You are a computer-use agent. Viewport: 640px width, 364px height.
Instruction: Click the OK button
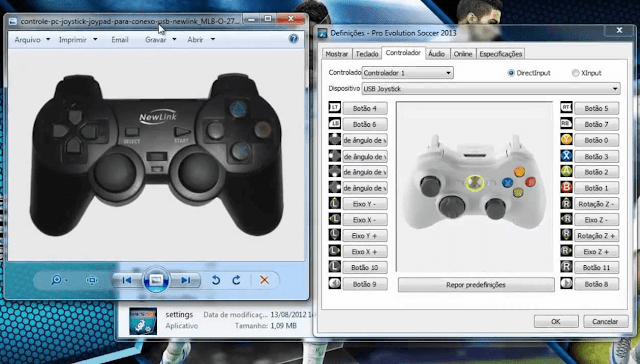[556, 321]
